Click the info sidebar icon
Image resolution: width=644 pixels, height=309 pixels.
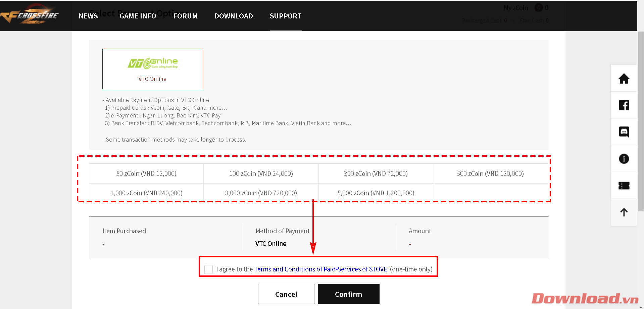(x=624, y=159)
